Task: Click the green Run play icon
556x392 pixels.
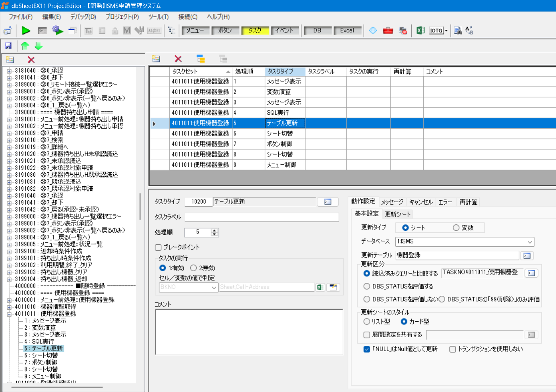Action: (x=26, y=31)
